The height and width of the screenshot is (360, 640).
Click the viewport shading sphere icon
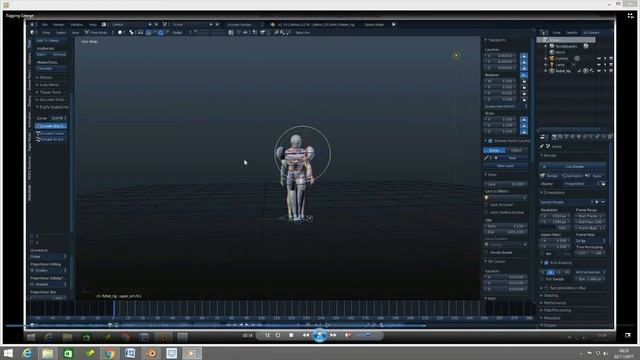tap(120, 33)
